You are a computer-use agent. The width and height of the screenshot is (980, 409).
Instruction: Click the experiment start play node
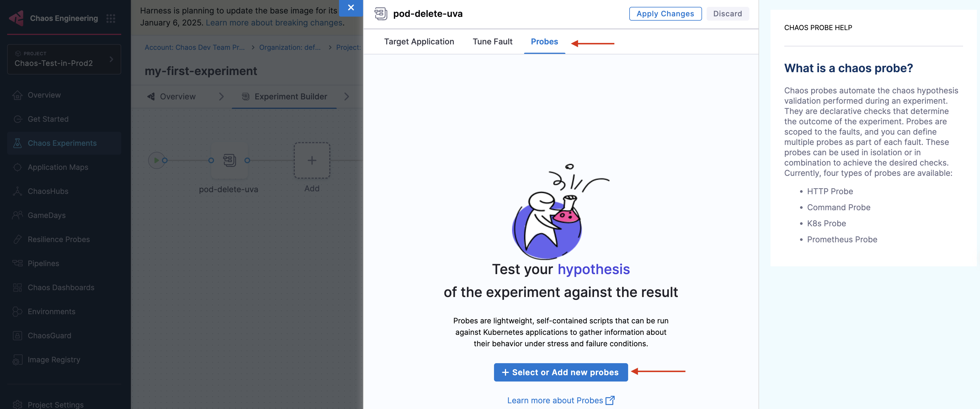(x=156, y=160)
